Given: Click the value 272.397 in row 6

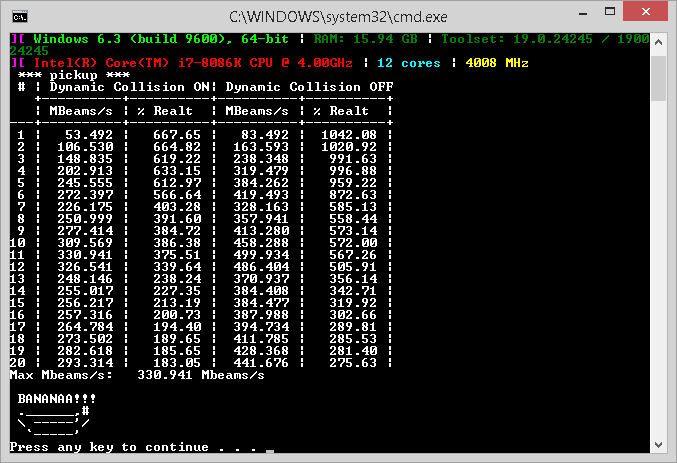Looking at the screenshot, I should click(x=85, y=195).
